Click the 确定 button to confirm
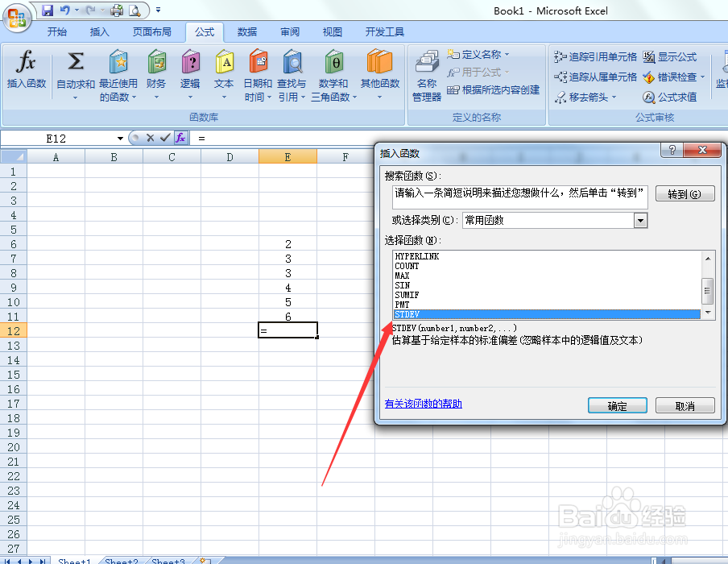The image size is (728, 564). (617, 404)
